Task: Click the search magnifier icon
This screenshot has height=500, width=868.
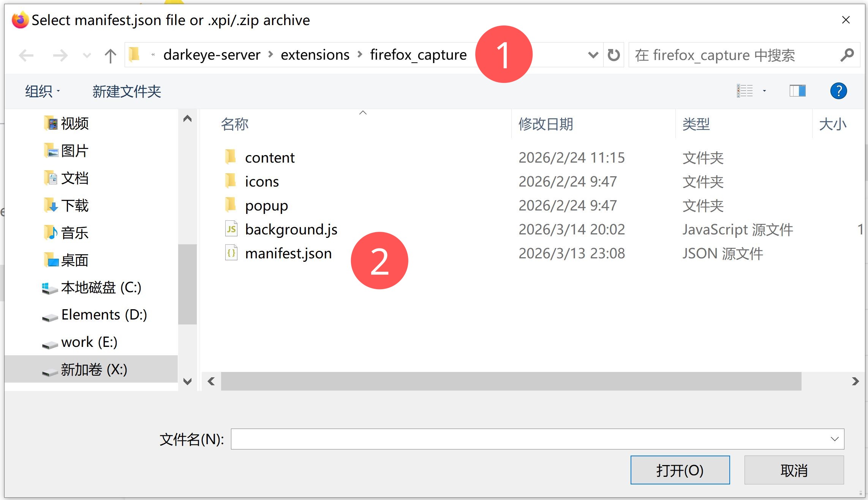Action: click(847, 55)
